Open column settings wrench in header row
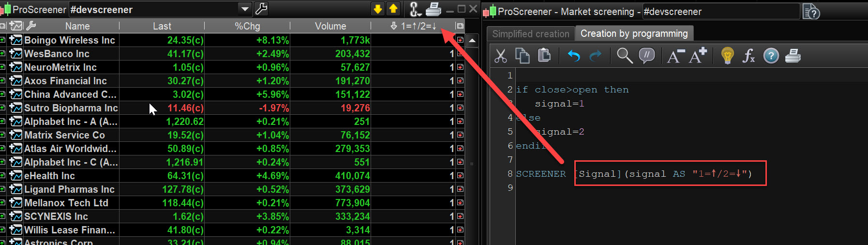 (x=30, y=26)
